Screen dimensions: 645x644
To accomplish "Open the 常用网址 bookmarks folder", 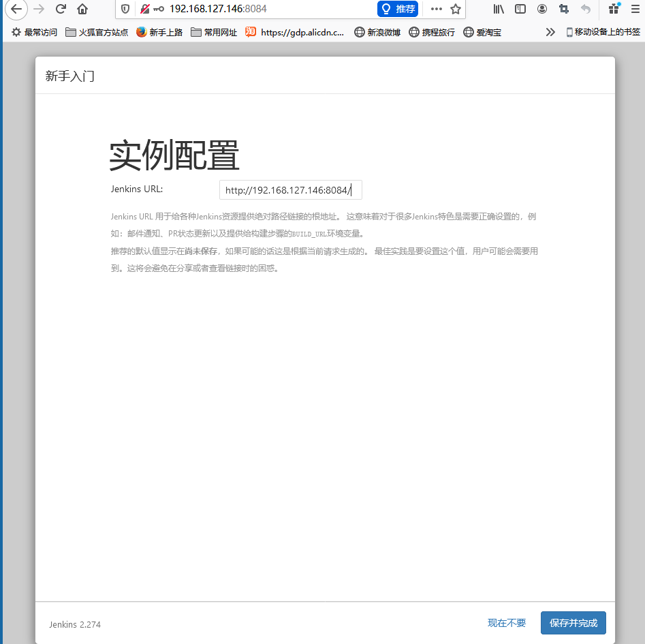I will (214, 32).
